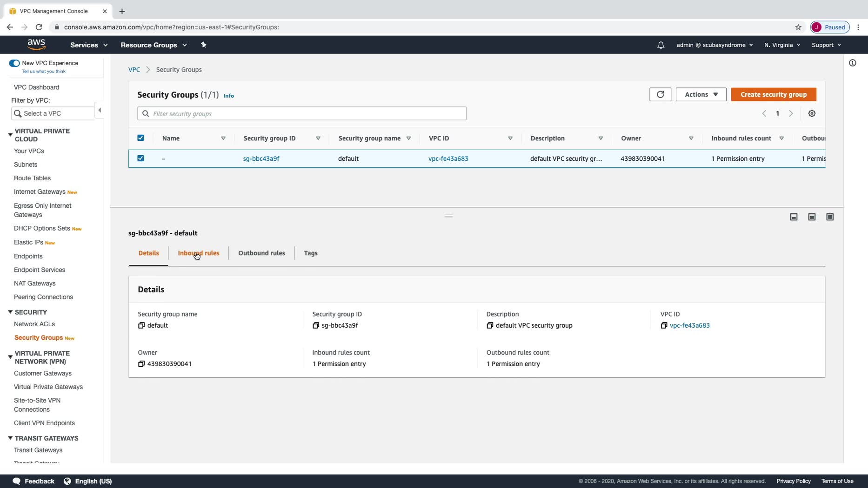Open Route Tables in the sidebar
Image resolution: width=868 pixels, height=488 pixels.
tap(32, 178)
